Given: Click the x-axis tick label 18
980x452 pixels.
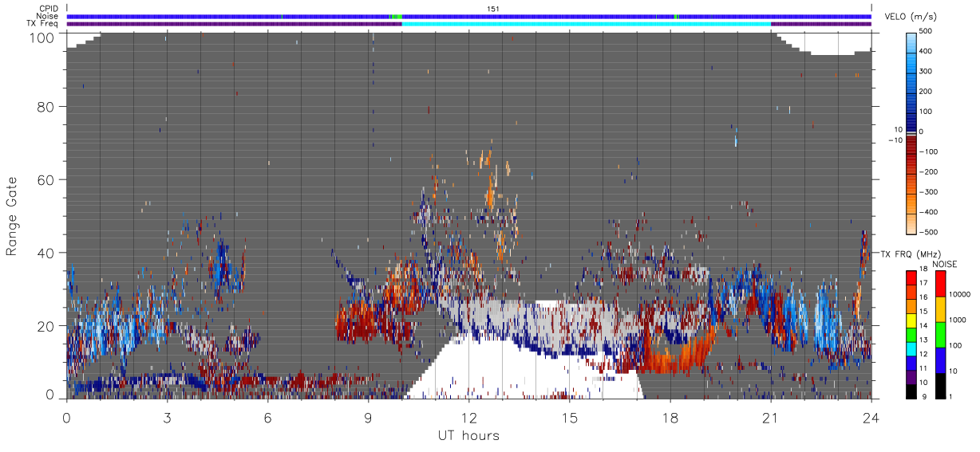Looking at the screenshot, I should 670,417.
